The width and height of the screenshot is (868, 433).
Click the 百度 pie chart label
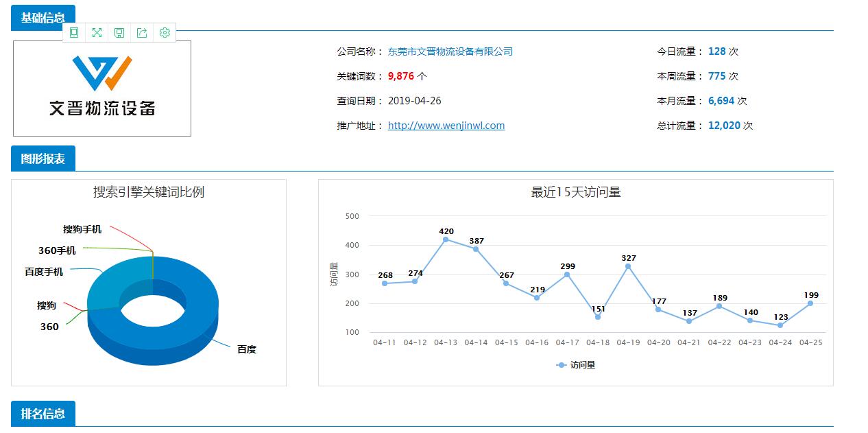(247, 349)
